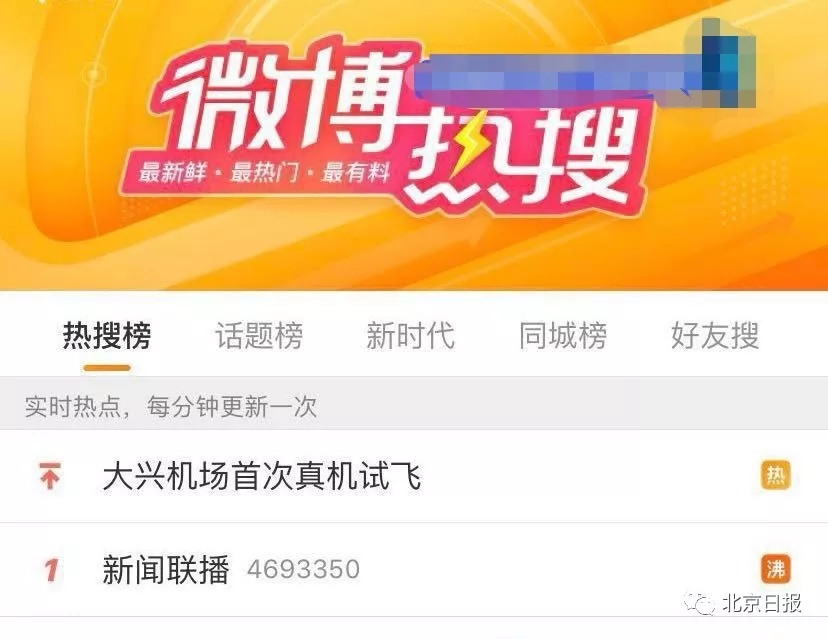The width and height of the screenshot is (828, 639).
Task: Click the 北京日报 watermark text
Action: (x=762, y=603)
